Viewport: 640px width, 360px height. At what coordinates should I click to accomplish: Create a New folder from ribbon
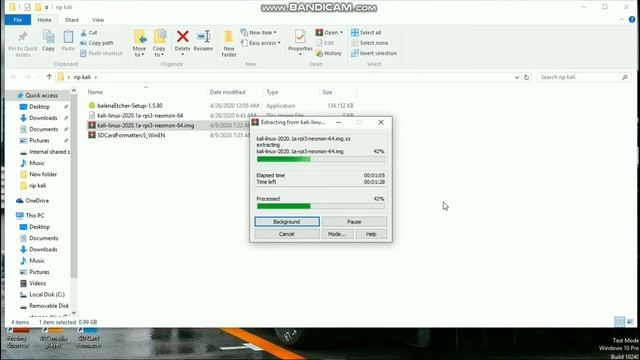229,43
